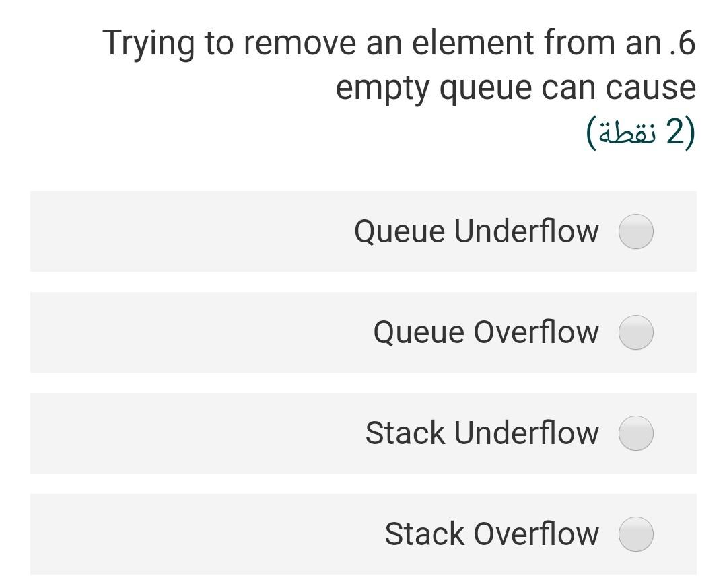This screenshot has height=588, width=727.
Task: Click the Stack Underflow answer row
Action: point(363,433)
